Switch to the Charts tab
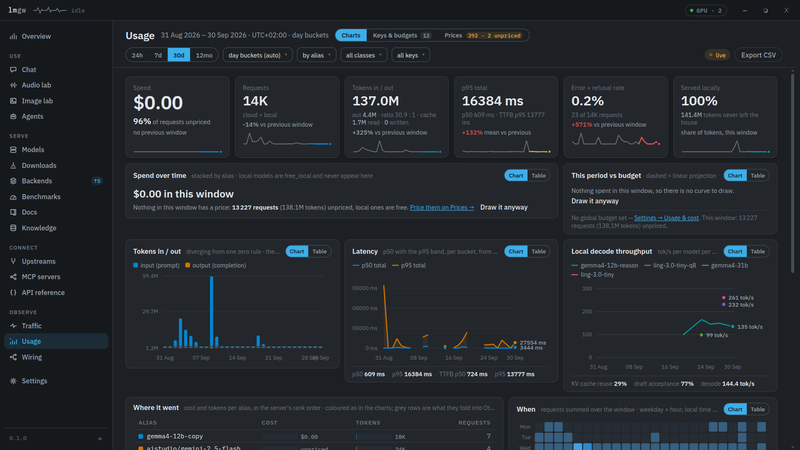Viewport: 800px width, 450px height. pos(351,35)
